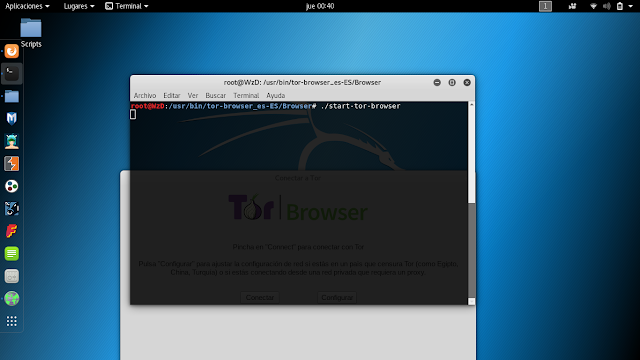Open the Terminal icon in the dock
The width and height of the screenshot is (640, 360).
click(x=11, y=73)
